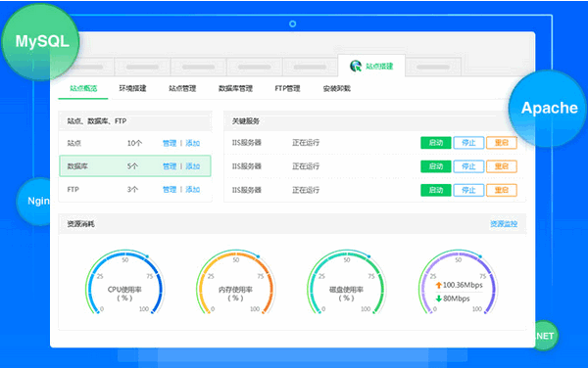Select the 数据库 5个 row

click(x=135, y=166)
